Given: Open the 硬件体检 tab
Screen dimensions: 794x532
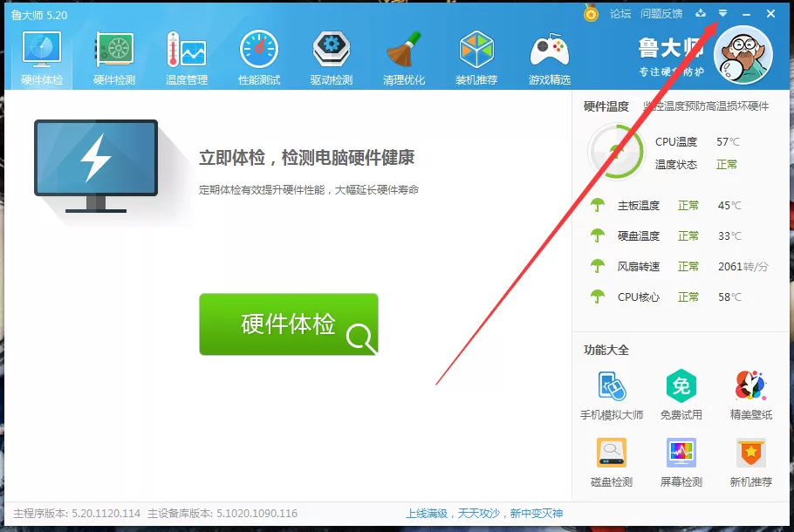Looking at the screenshot, I should click(x=42, y=58).
